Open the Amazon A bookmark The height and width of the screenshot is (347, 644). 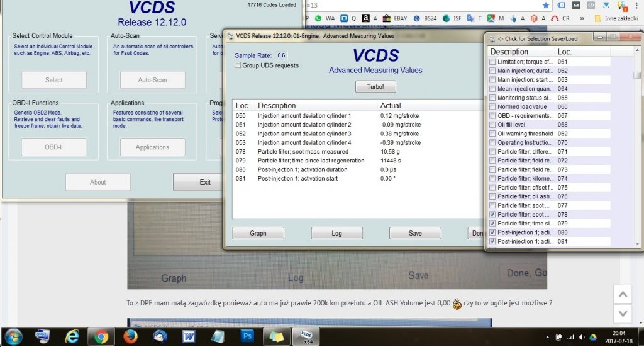[370, 18]
